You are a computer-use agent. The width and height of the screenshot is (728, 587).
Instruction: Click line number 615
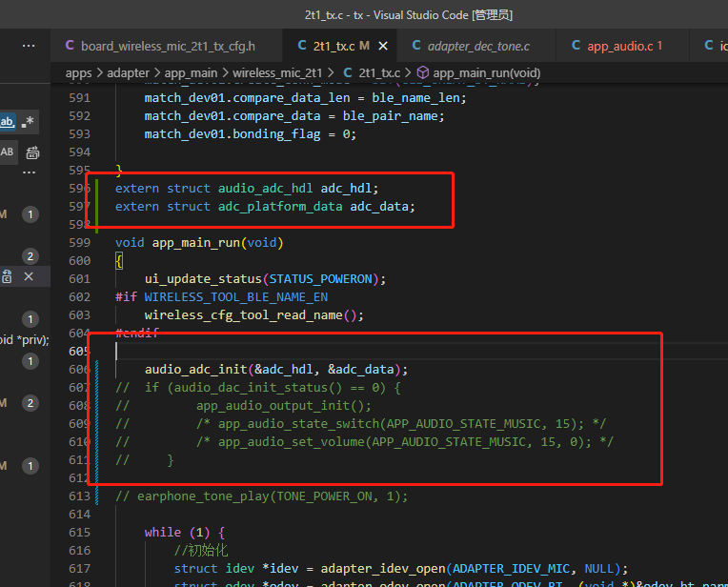[x=79, y=533]
